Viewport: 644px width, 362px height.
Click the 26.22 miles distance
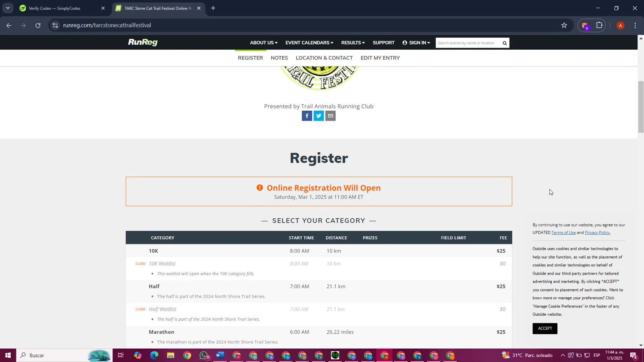340,332
